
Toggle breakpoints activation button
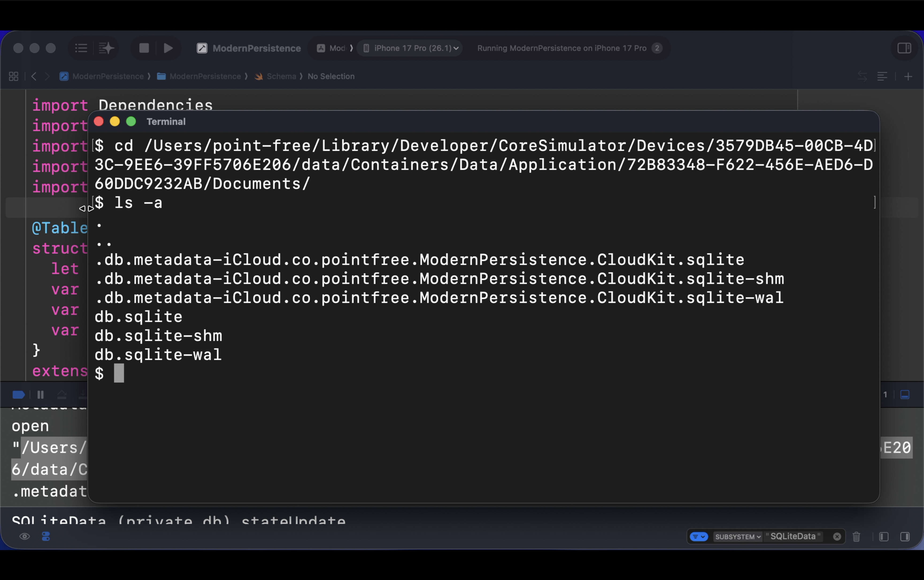18,395
